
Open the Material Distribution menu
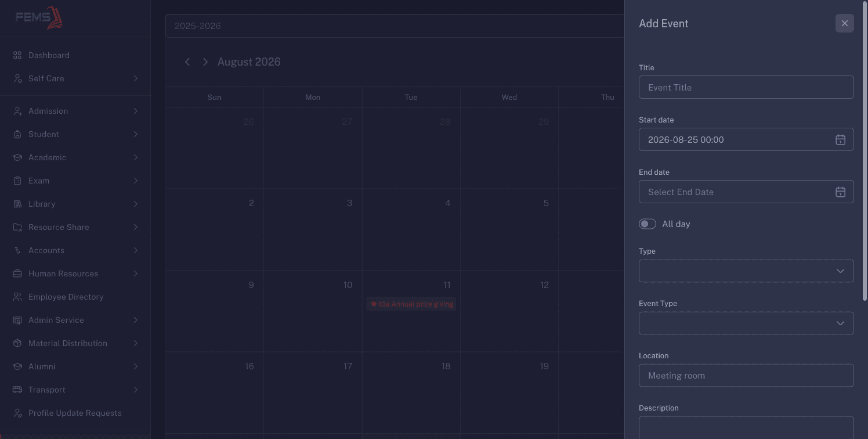tap(75, 343)
